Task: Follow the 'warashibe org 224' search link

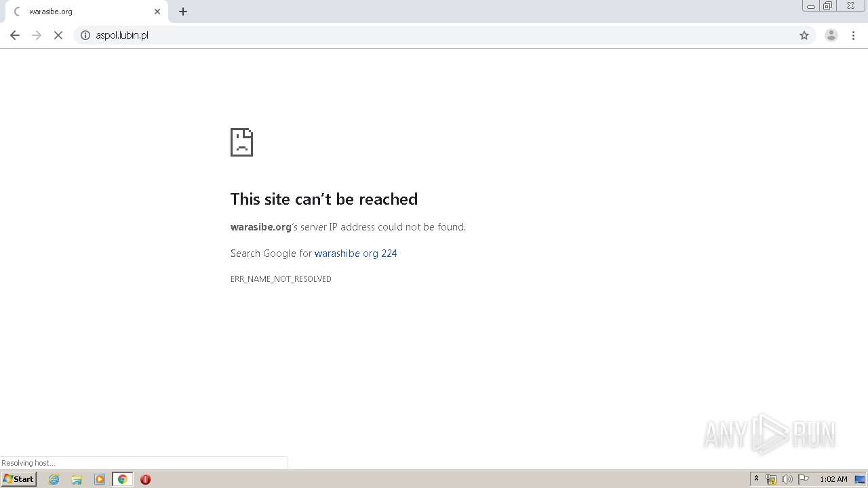Action: (355, 253)
